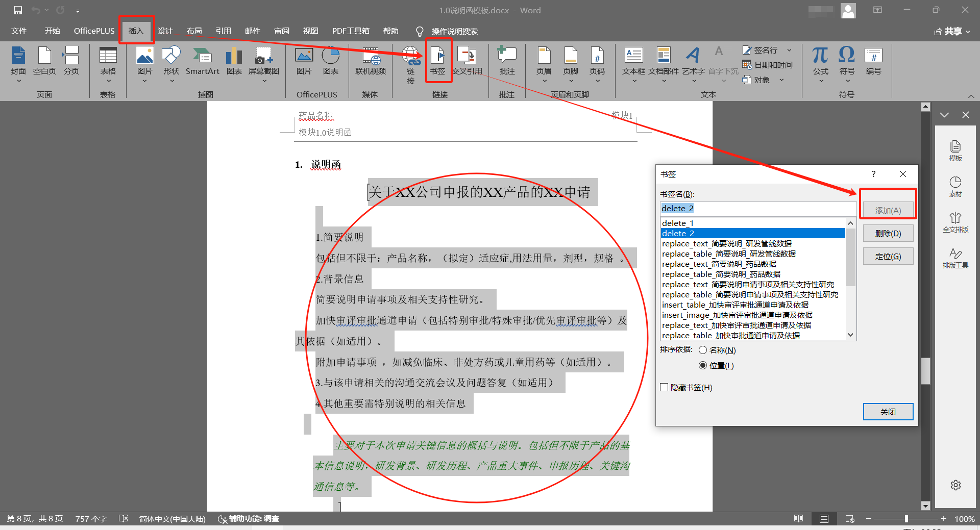Image resolution: width=980 pixels, height=530 pixels.
Task: Open the Material (素材) sidebar panel
Action: click(955, 187)
